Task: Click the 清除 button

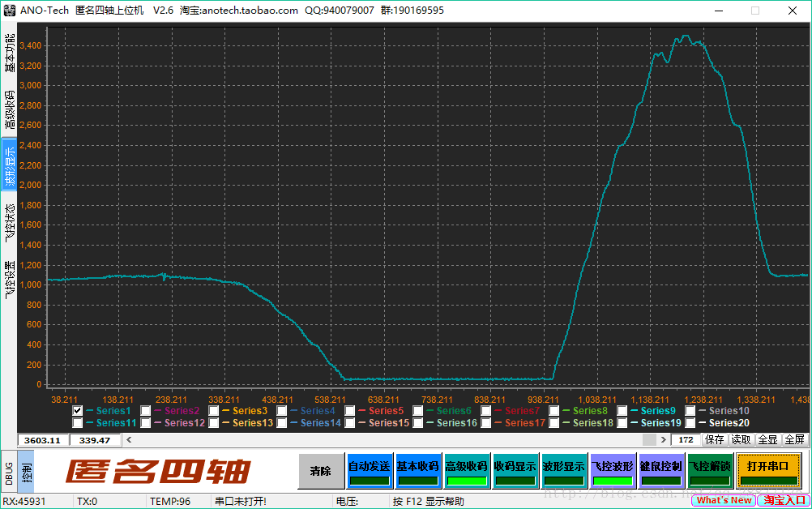Action: point(321,471)
